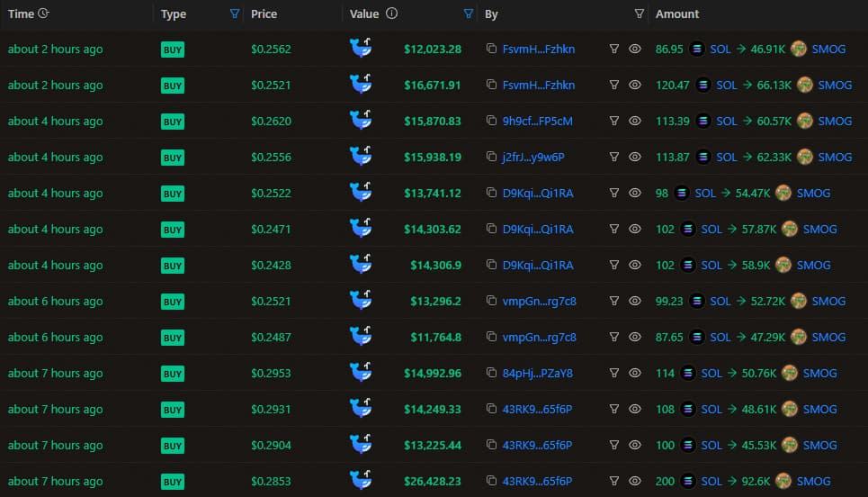Toggle the eye icon in $14,306.9 row
868x497 pixels.
click(635, 265)
